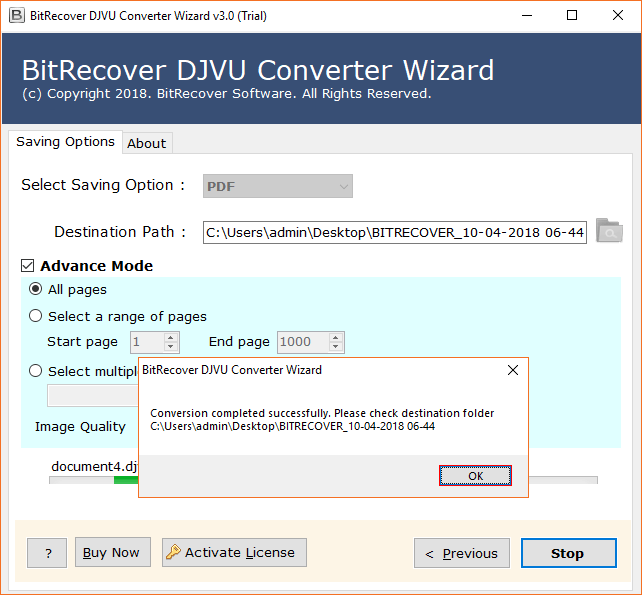This screenshot has height=595, width=642.
Task: Click the BitRecover app logo in title bar
Action: tap(16, 16)
